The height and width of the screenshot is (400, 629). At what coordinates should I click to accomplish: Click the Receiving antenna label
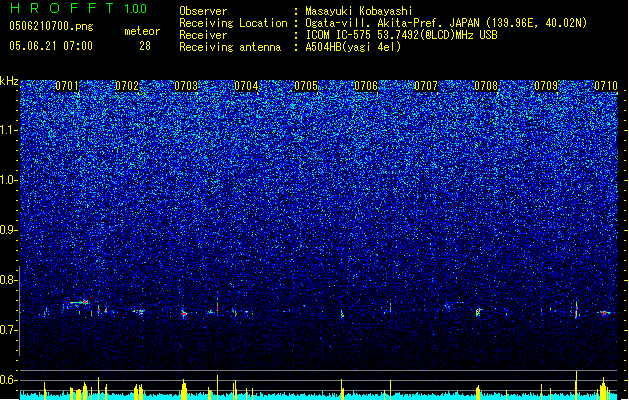[230, 47]
